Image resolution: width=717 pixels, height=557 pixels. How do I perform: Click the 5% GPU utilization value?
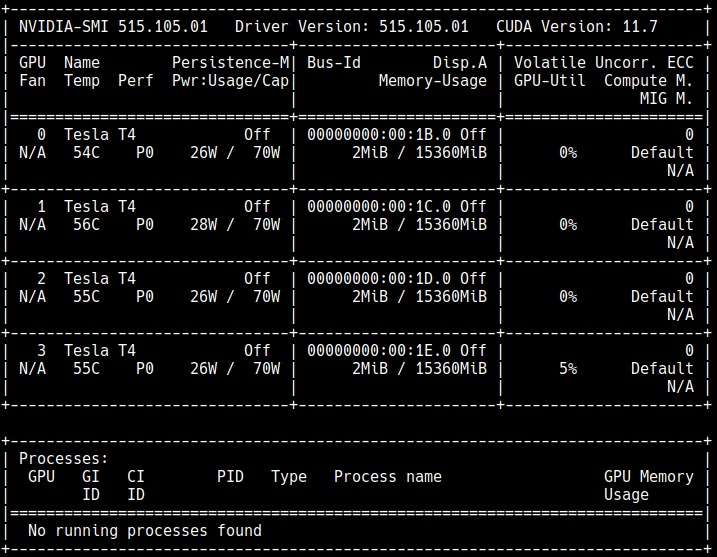point(567,368)
